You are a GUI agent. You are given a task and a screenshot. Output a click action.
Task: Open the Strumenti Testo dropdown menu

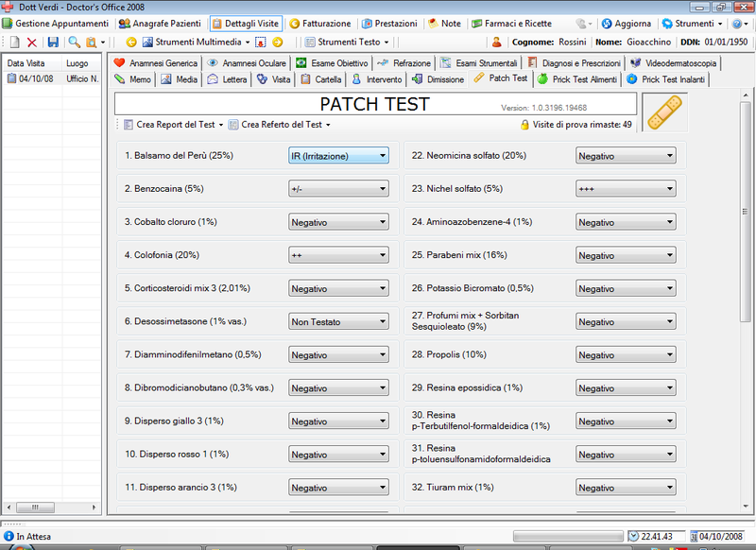point(347,43)
